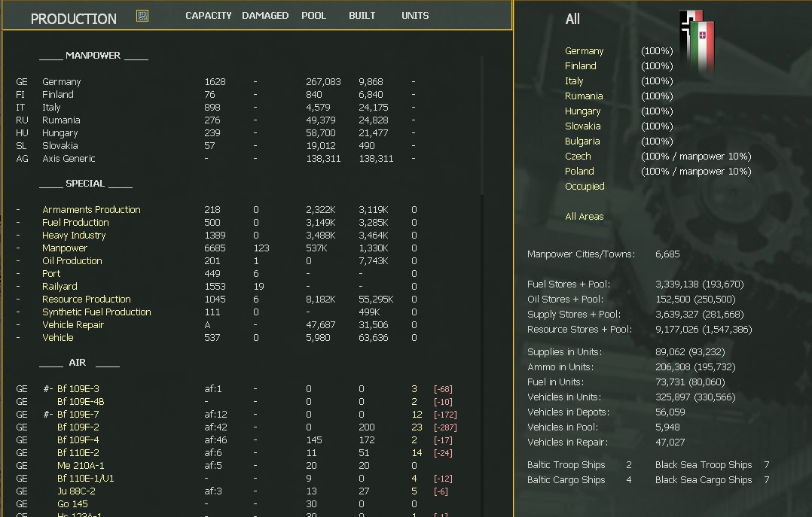Select Slovakia in the country list

tap(583, 126)
